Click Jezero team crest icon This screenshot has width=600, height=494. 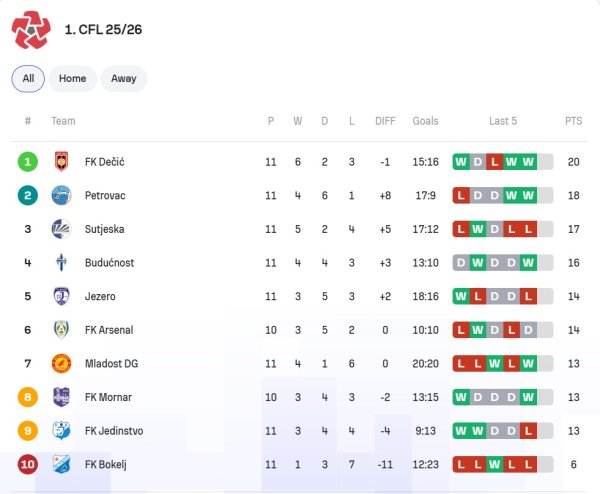(x=61, y=296)
